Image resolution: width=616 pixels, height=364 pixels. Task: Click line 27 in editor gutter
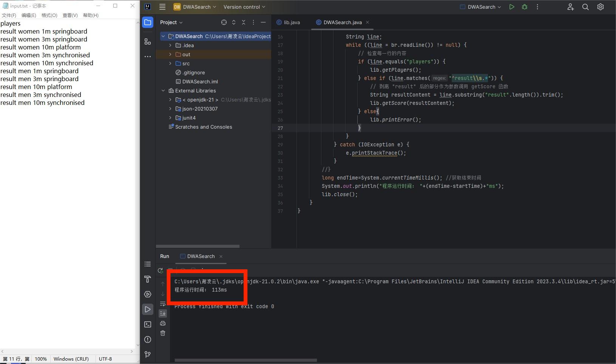tap(280, 128)
